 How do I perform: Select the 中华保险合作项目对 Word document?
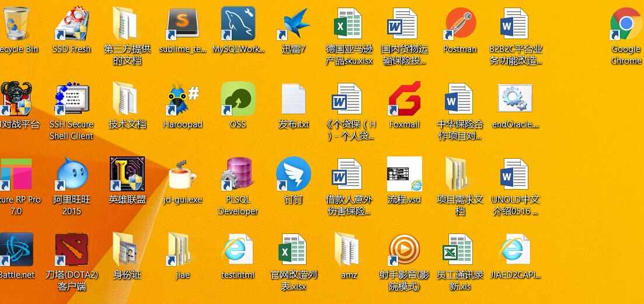[x=459, y=99]
